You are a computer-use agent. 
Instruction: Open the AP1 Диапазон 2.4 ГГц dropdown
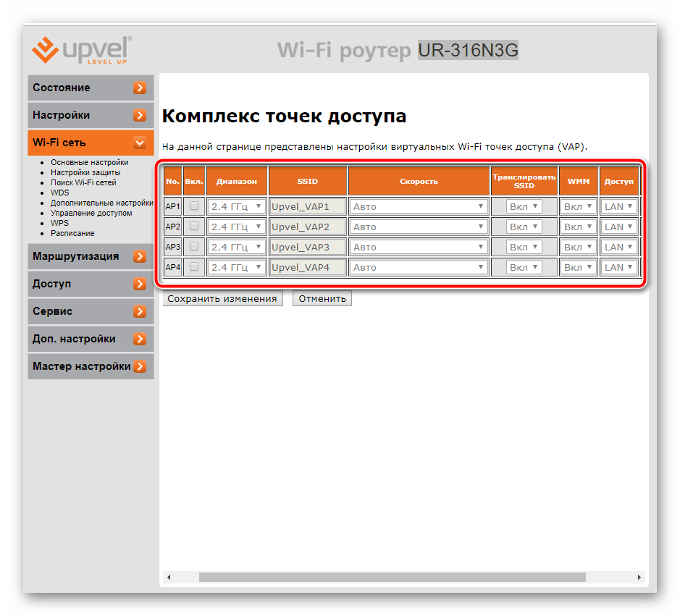pos(236,206)
